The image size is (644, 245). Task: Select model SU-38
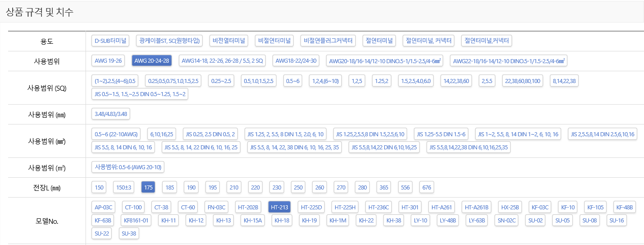click(x=129, y=233)
